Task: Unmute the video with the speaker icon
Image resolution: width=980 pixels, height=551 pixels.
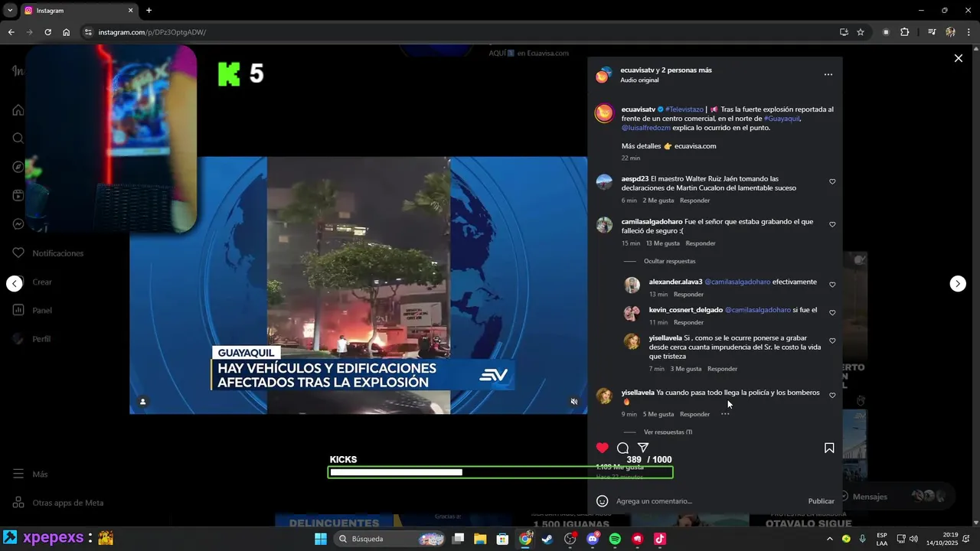Action: (x=574, y=401)
